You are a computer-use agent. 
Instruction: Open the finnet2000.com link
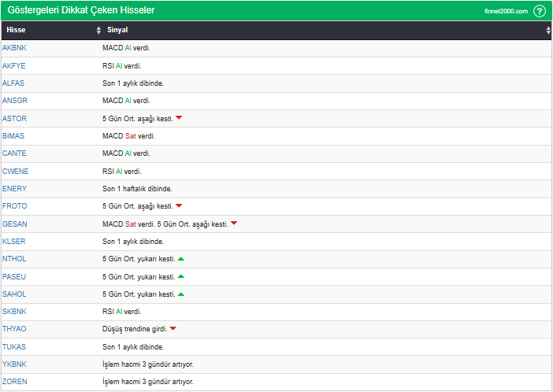(x=506, y=11)
